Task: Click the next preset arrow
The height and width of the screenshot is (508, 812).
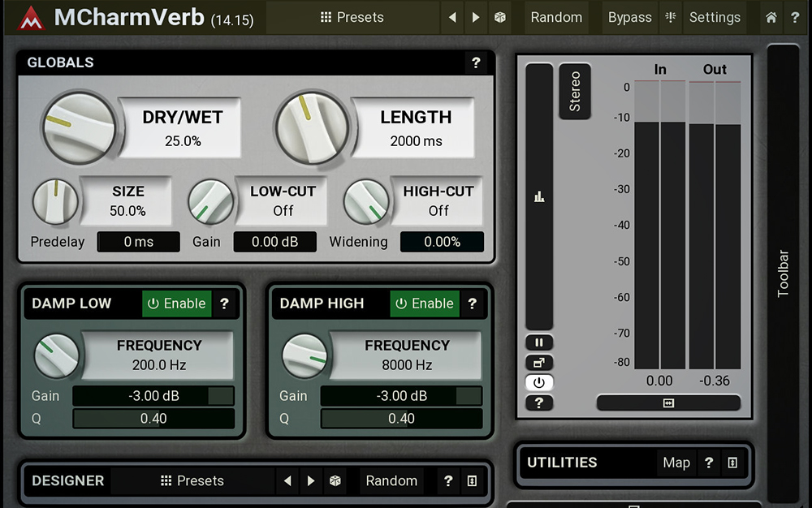Action: pos(474,17)
